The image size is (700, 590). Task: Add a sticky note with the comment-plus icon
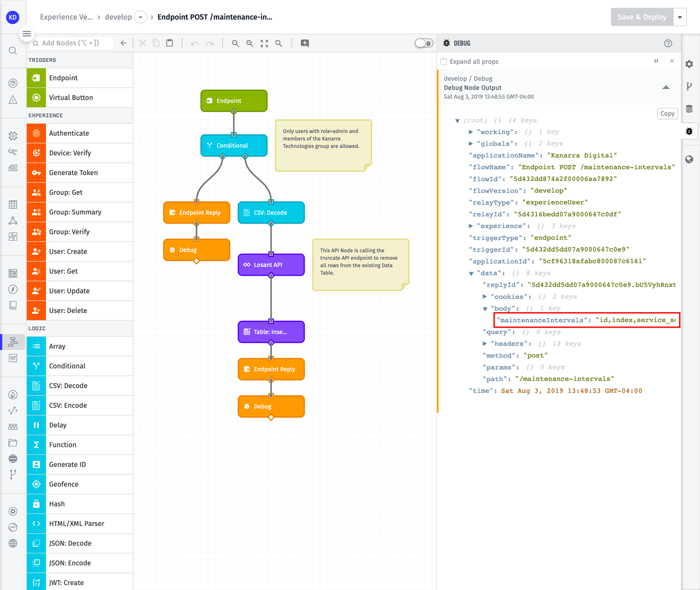[x=305, y=43]
